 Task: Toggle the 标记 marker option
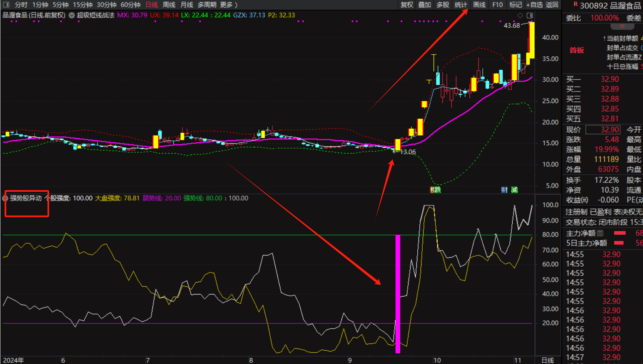coord(516,5)
